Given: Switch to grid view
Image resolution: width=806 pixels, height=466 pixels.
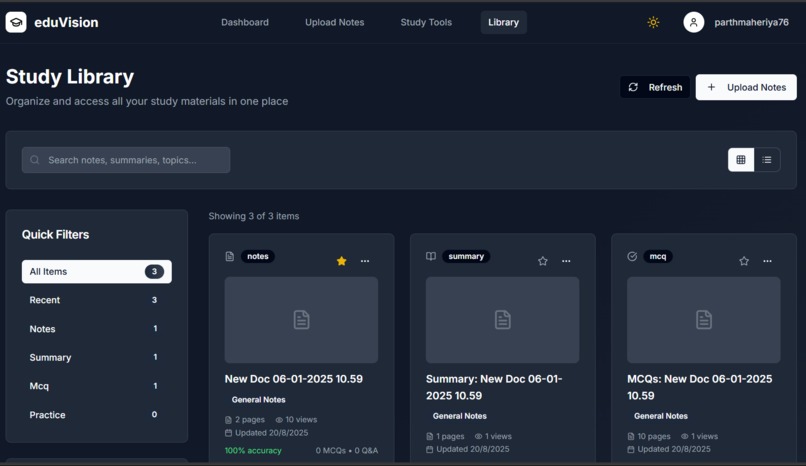Looking at the screenshot, I should 741,160.
